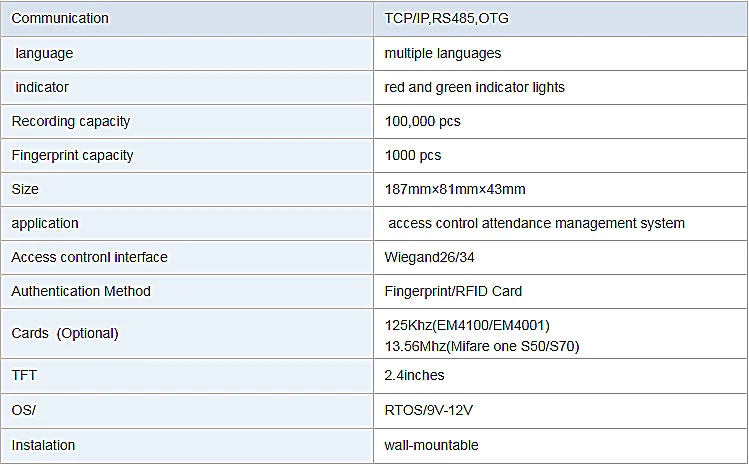Viewport: 749px width, 465px height.
Task: Click the 125Khz(EM4100/EM4001) text line
Action: [467, 325]
